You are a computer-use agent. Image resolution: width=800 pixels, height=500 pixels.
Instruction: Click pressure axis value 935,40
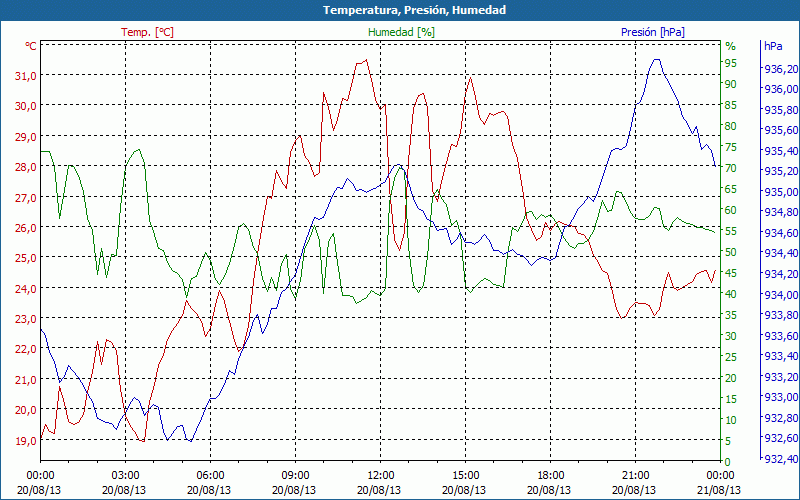click(781, 151)
